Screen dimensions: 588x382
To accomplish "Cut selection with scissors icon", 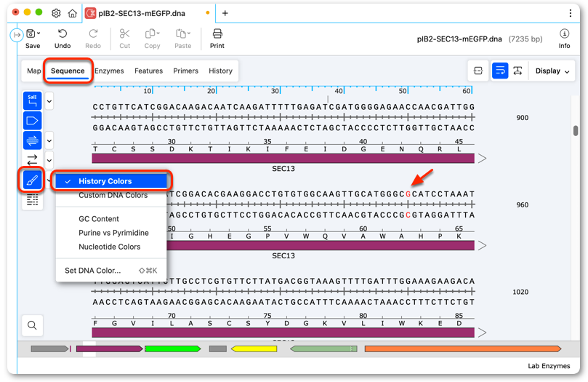I will (124, 33).
